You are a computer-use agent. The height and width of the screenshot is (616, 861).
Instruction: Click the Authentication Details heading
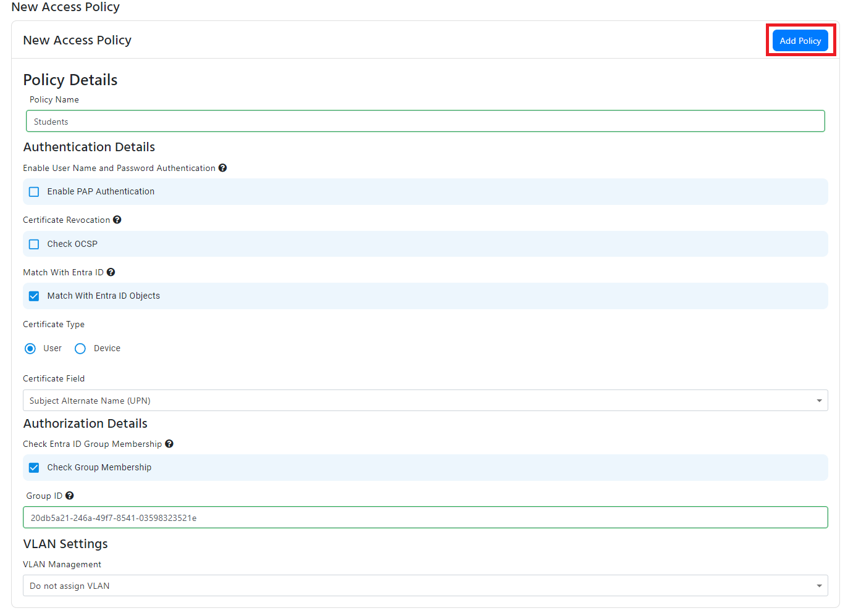coord(89,147)
